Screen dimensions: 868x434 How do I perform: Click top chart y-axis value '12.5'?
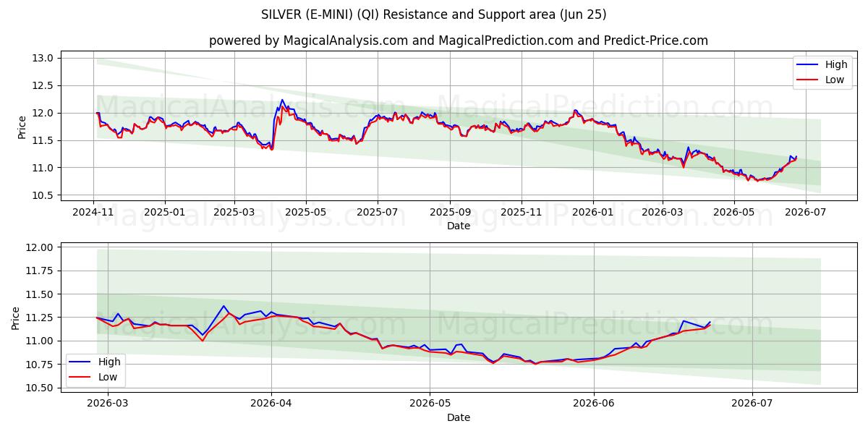point(43,85)
